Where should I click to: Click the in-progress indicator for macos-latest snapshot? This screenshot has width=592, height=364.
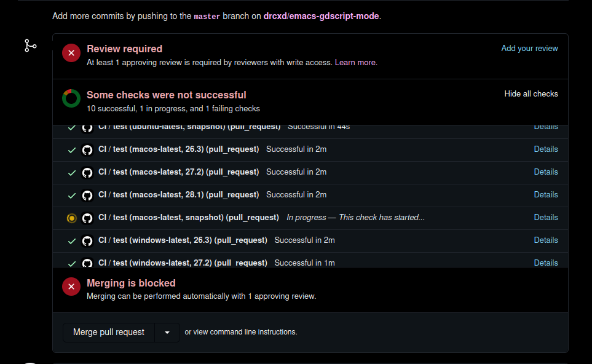(x=71, y=218)
